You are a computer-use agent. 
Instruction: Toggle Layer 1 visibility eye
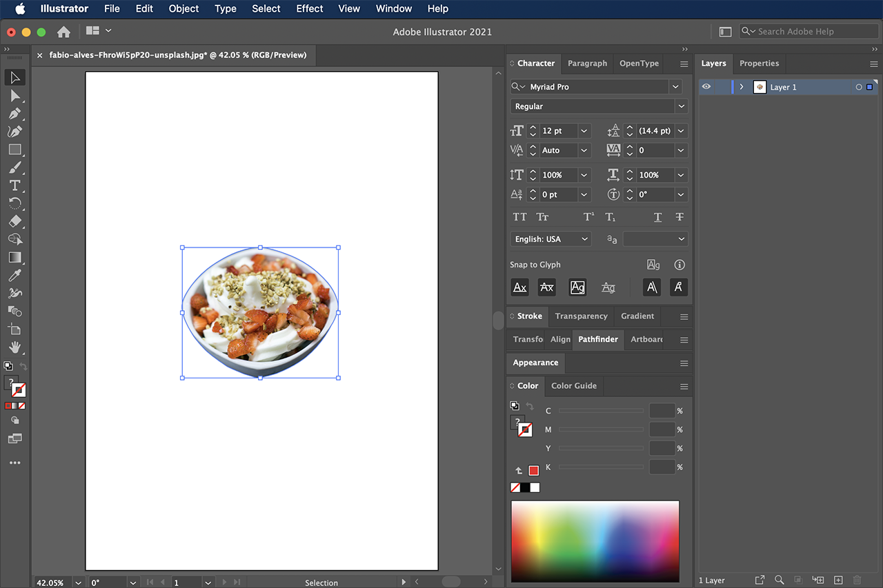(706, 87)
